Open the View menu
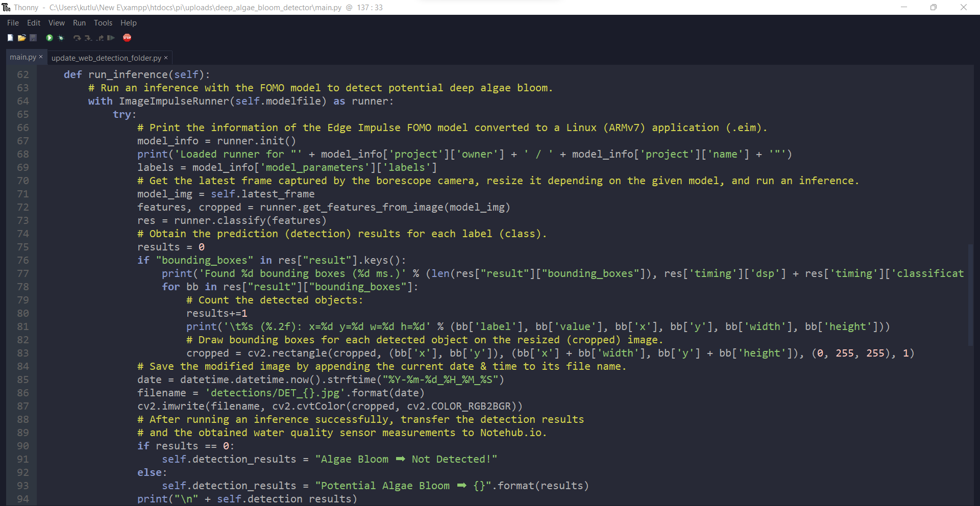The width and height of the screenshot is (980, 506). tap(56, 22)
